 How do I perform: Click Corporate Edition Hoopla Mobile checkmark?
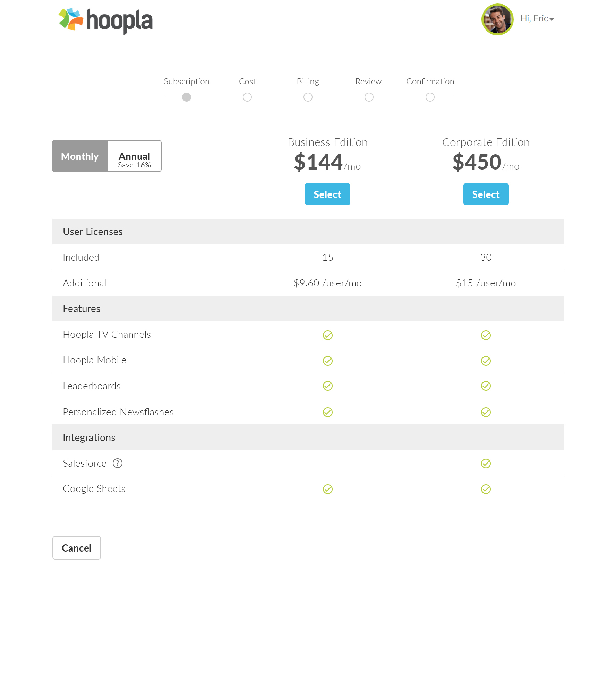486,361
